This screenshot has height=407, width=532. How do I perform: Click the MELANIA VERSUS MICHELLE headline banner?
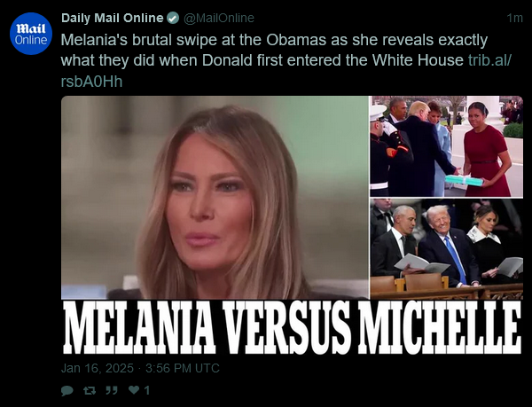(292, 327)
